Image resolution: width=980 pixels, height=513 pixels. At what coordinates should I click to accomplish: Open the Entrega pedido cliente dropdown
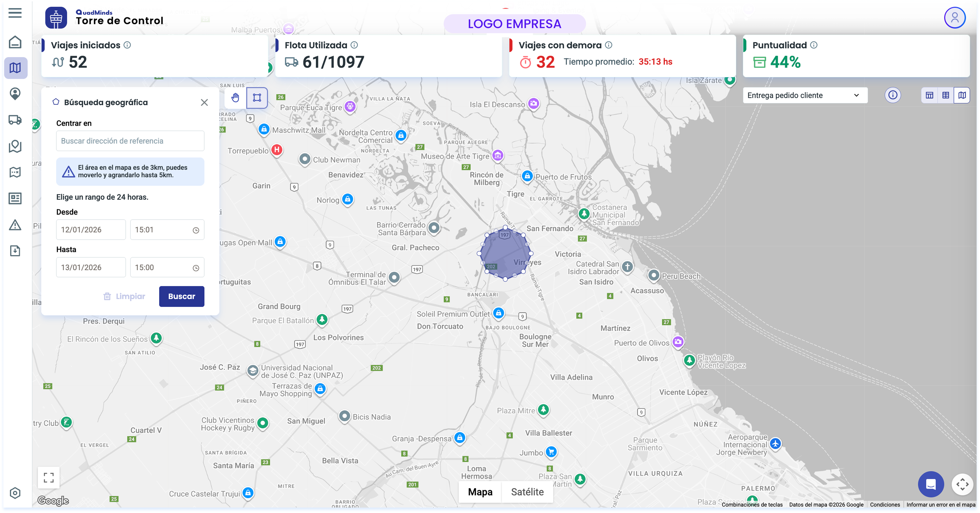point(805,95)
